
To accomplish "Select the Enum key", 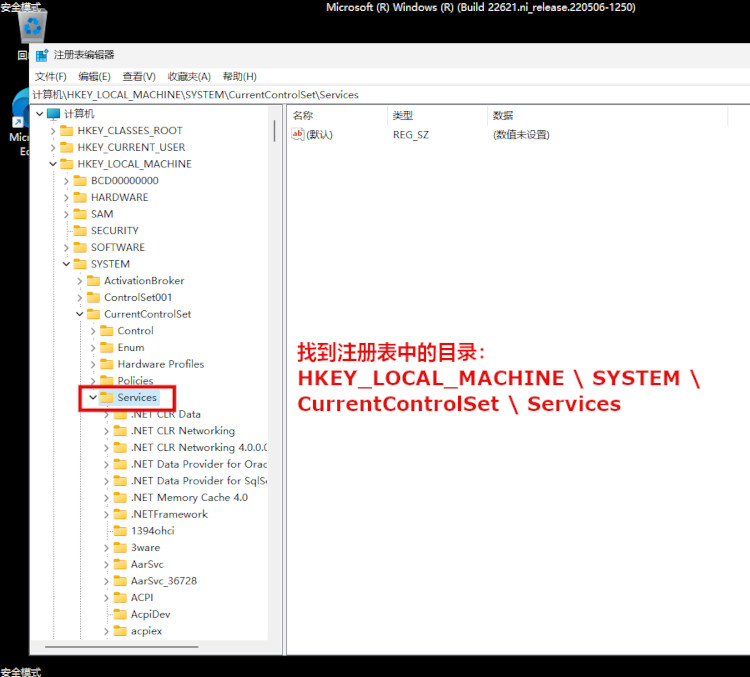I will (x=131, y=348).
